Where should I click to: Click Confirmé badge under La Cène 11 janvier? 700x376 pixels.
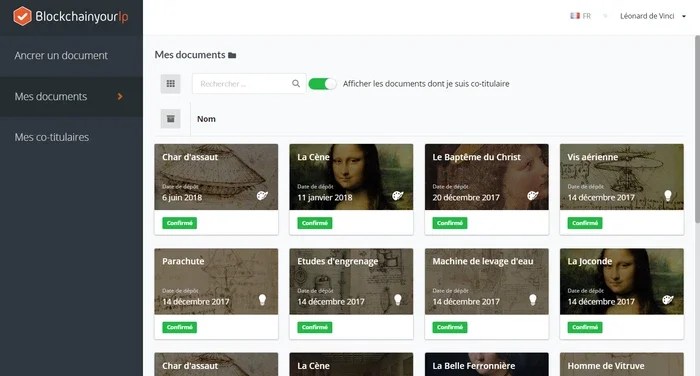315,223
